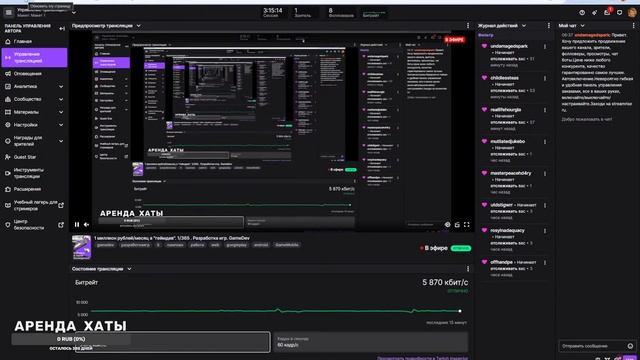Open options for undamagedspark follow event

[x=545, y=47]
